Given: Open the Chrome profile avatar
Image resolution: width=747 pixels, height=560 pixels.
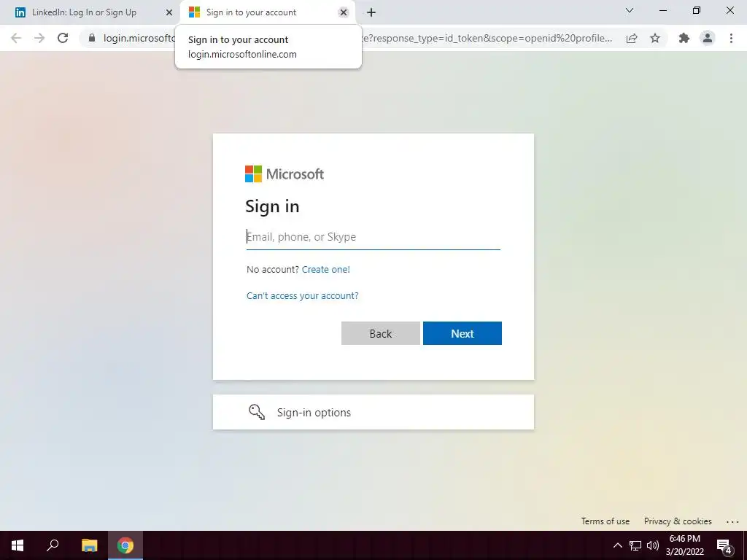Looking at the screenshot, I should (x=708, y=38).
